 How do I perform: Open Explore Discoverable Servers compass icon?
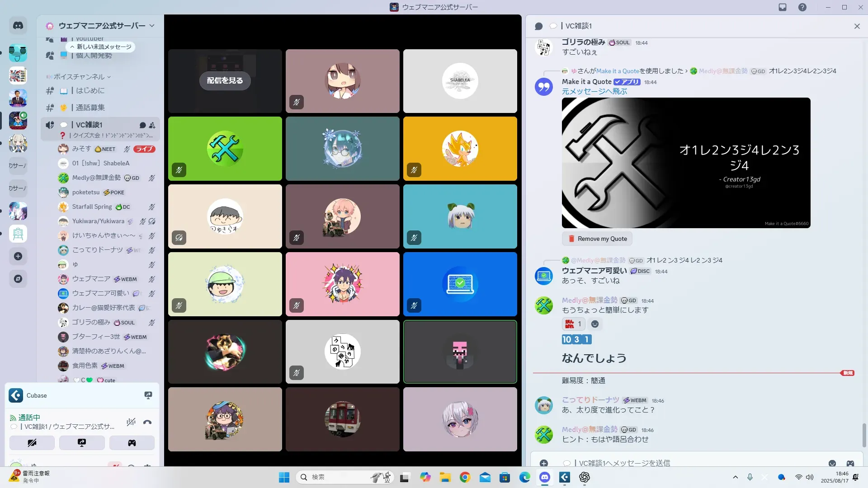[18, 279]
